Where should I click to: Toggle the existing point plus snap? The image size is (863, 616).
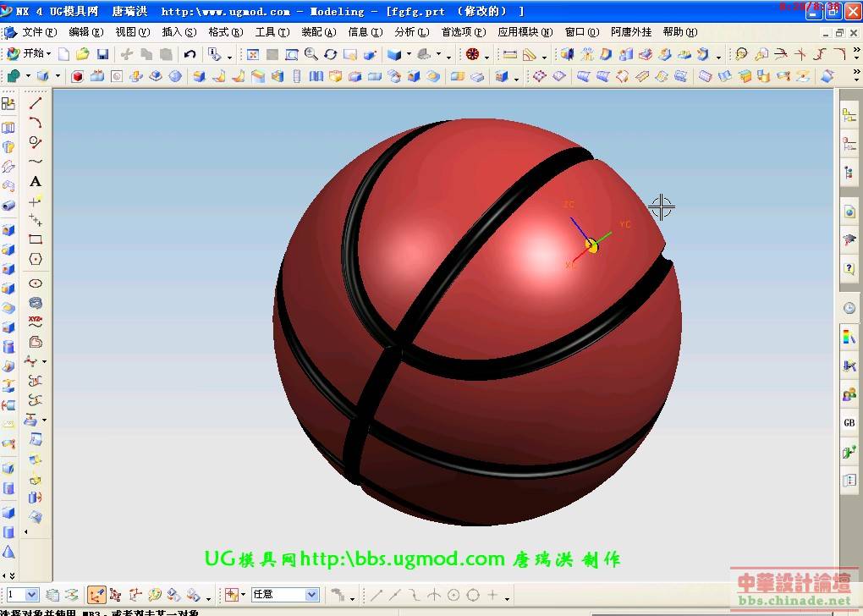pos(492,595)
